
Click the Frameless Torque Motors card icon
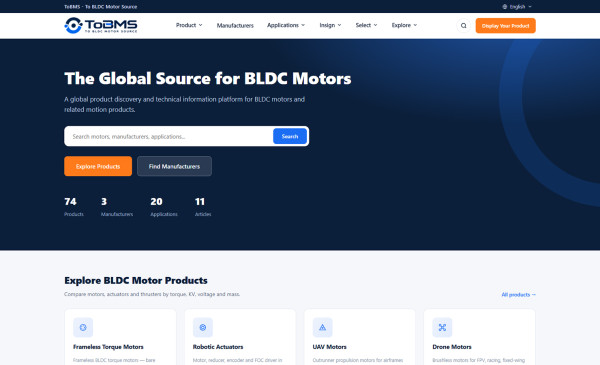[83, 328]
